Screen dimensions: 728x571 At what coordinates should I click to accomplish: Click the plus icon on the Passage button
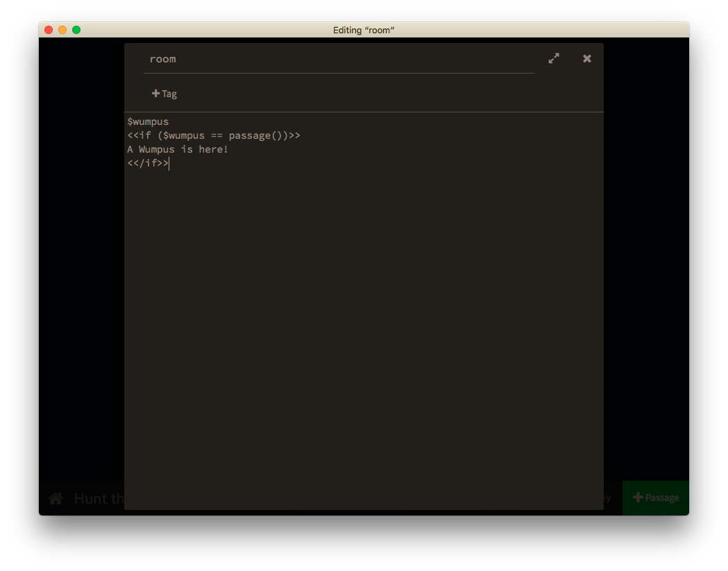636,497
